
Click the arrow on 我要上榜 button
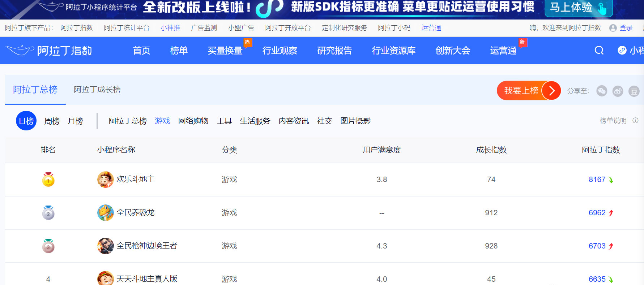[x=551, y=90]
